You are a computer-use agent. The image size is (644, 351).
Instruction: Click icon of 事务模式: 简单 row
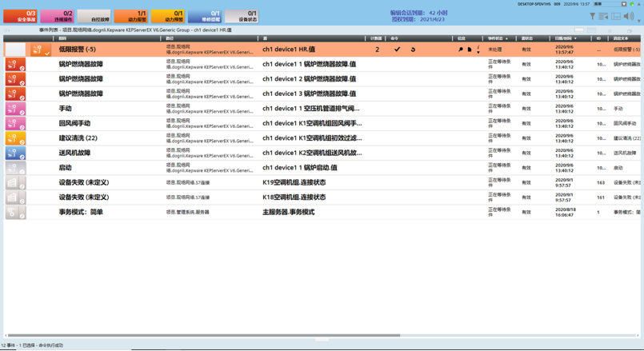[15, 212]
